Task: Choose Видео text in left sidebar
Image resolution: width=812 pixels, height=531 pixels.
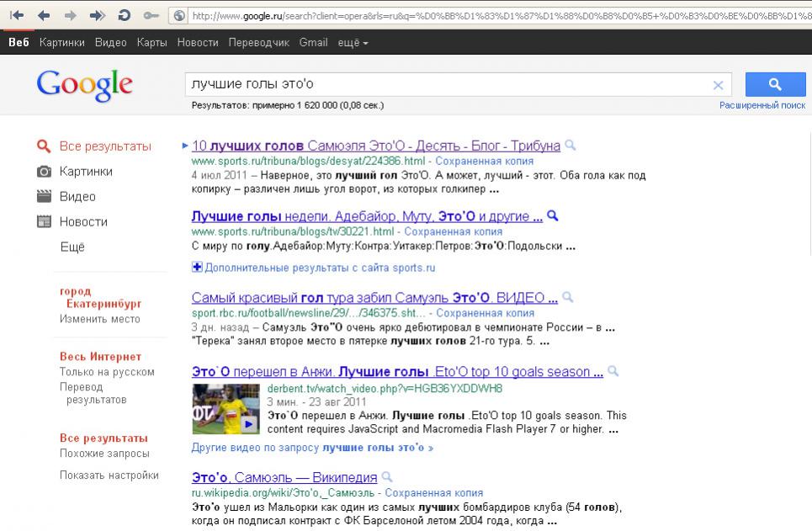Action: (77, 197)
